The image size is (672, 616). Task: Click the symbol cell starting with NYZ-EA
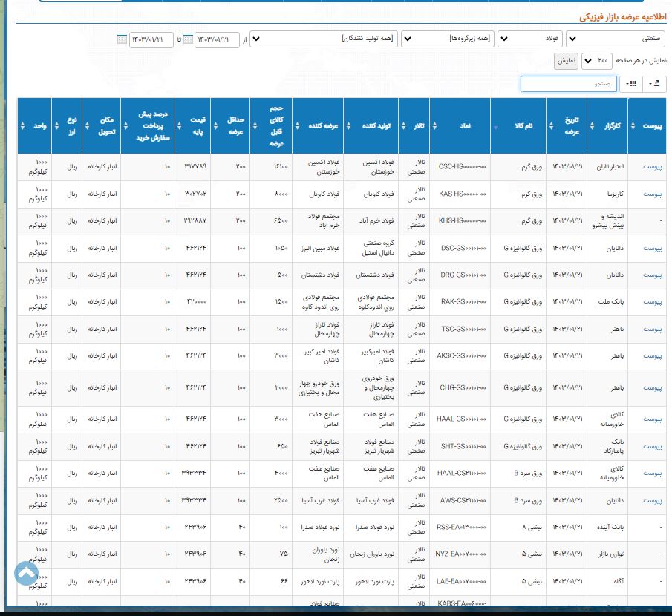[460, 554]
